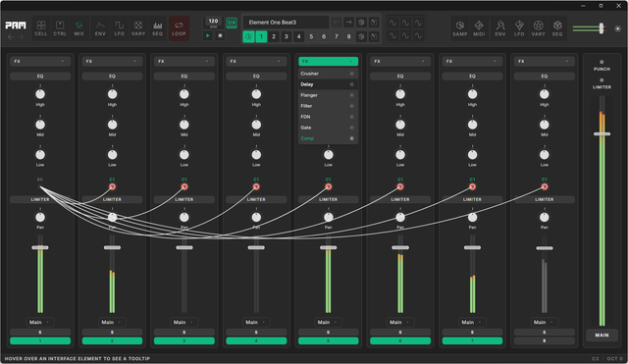Solo channel 3 with its S button
The height and width of the screenshot is (364, 628).
click(184, 332)
